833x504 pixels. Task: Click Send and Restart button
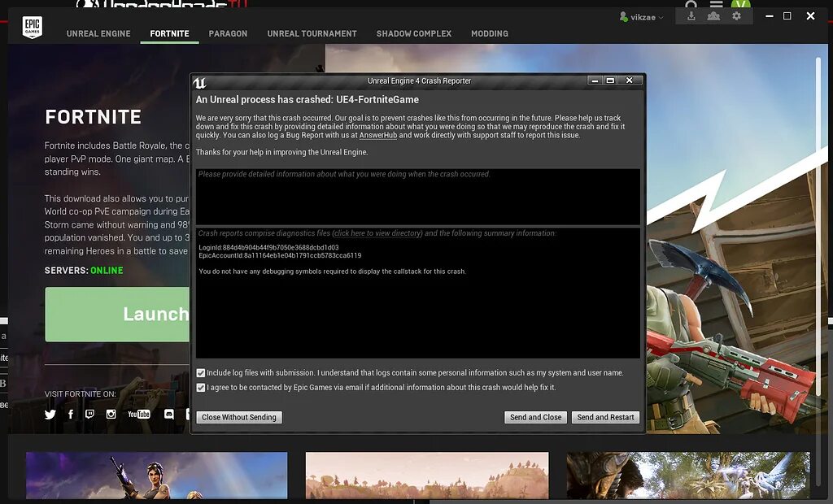coord(605,418)
